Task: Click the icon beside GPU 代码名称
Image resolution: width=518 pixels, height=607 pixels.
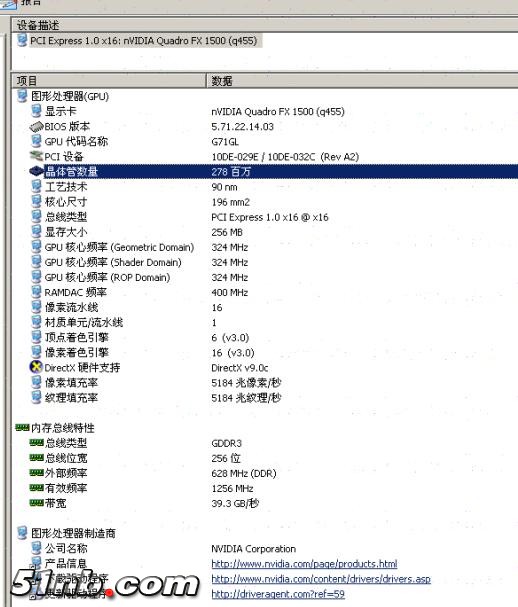Action: (x=36, y=141)
